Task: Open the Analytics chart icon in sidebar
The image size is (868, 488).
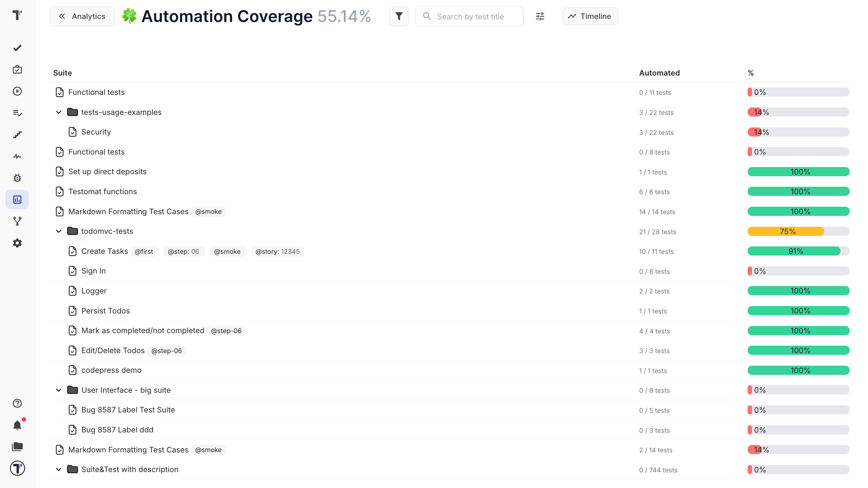Action: [x=17, y=200]
